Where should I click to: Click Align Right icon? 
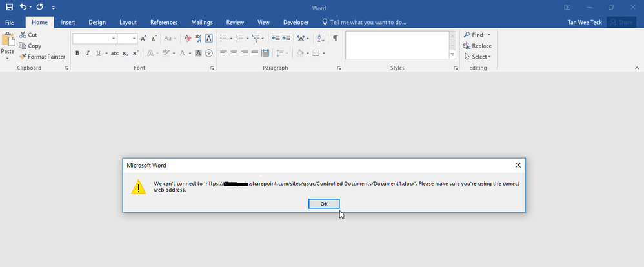tap(245, 53)
